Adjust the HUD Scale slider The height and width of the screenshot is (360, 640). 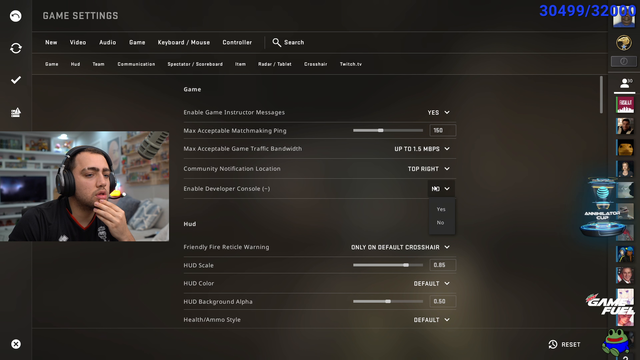[388, 265]
